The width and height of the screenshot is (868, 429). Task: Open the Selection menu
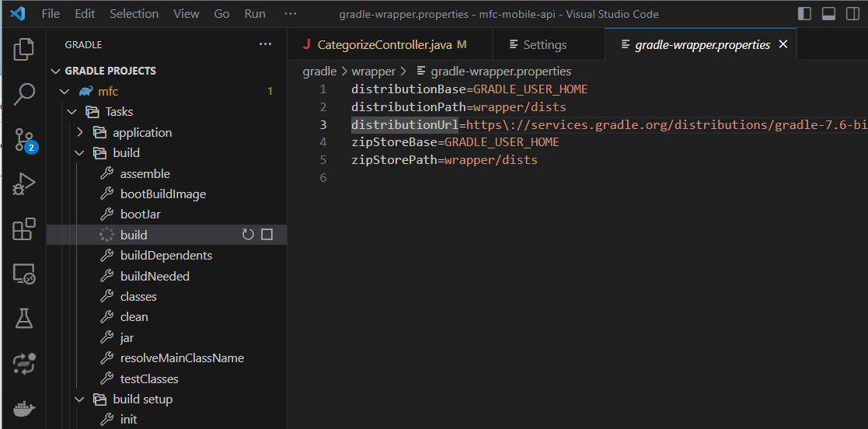tap(135, 14)
